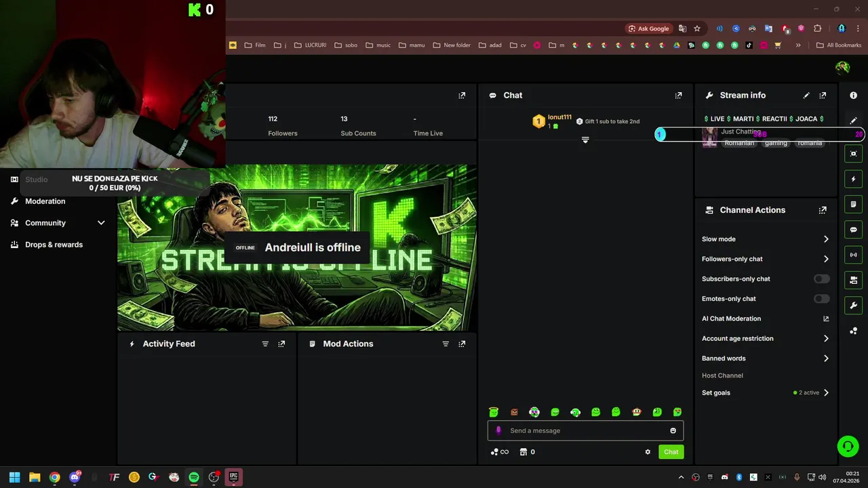Open the Film bookmark folder

(x=254, y=45)
